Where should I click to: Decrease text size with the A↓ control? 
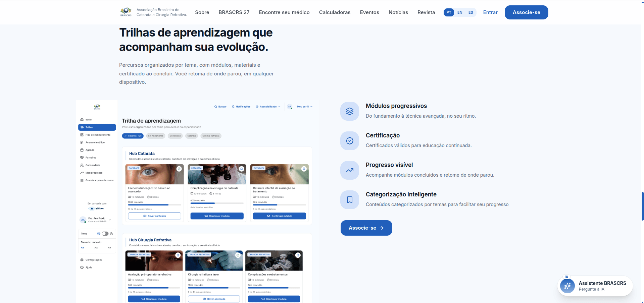[83, 248]
